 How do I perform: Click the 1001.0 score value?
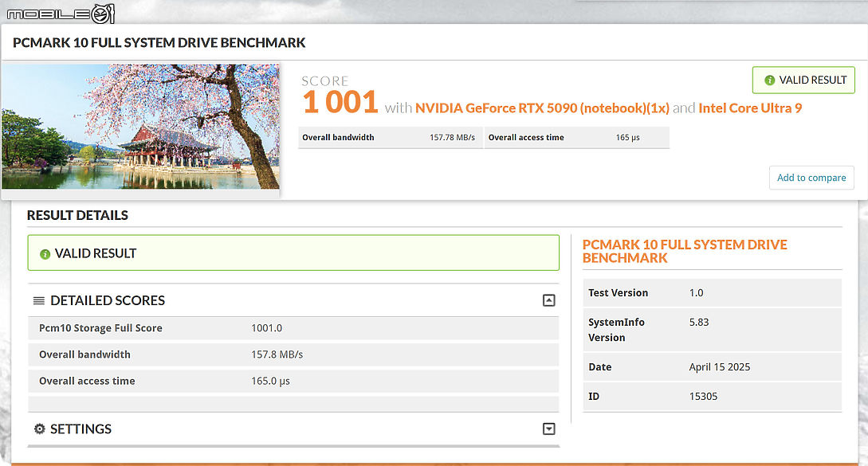tap(267, 328)
